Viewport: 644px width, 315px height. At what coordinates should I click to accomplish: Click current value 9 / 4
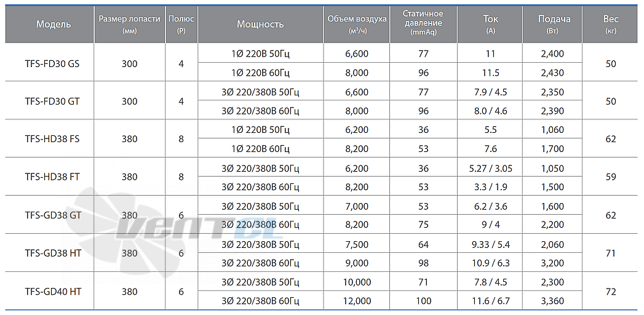click(x=490, y=225)
